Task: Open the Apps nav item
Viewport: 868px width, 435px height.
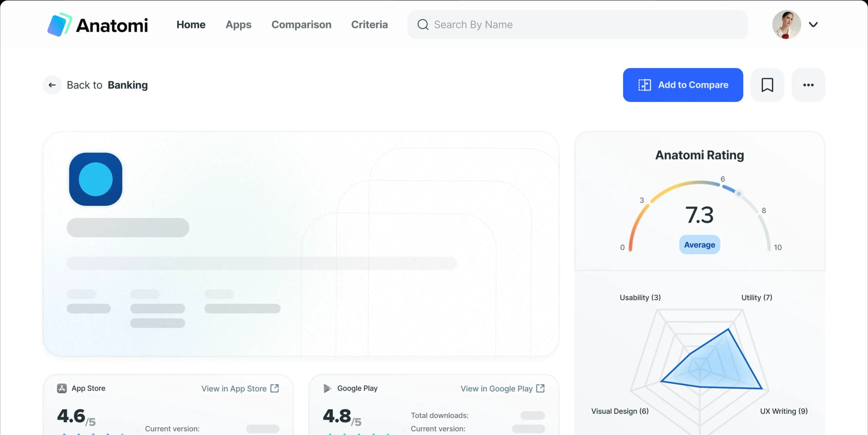Action: (x=238, y=25)
